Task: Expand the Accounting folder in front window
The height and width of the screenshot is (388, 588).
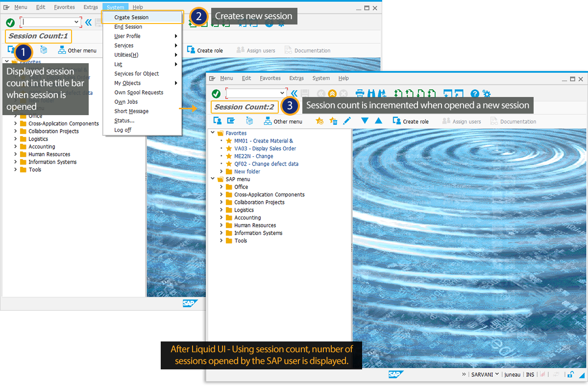Action: point(221,218)
